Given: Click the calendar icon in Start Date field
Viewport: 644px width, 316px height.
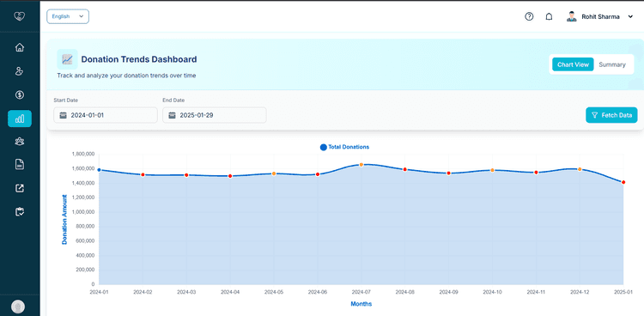Looking at the screenshot, I should click(63, 115).
